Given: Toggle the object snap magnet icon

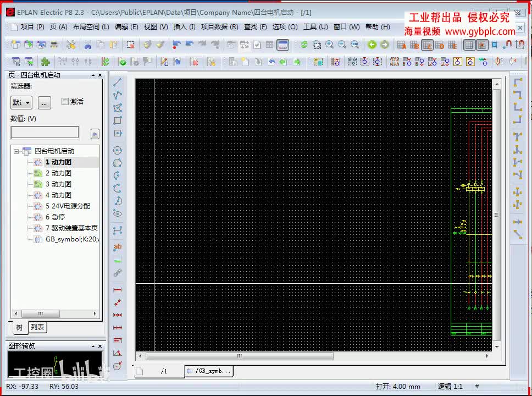Looking at the screenshot, I should (x=508, y=45).
